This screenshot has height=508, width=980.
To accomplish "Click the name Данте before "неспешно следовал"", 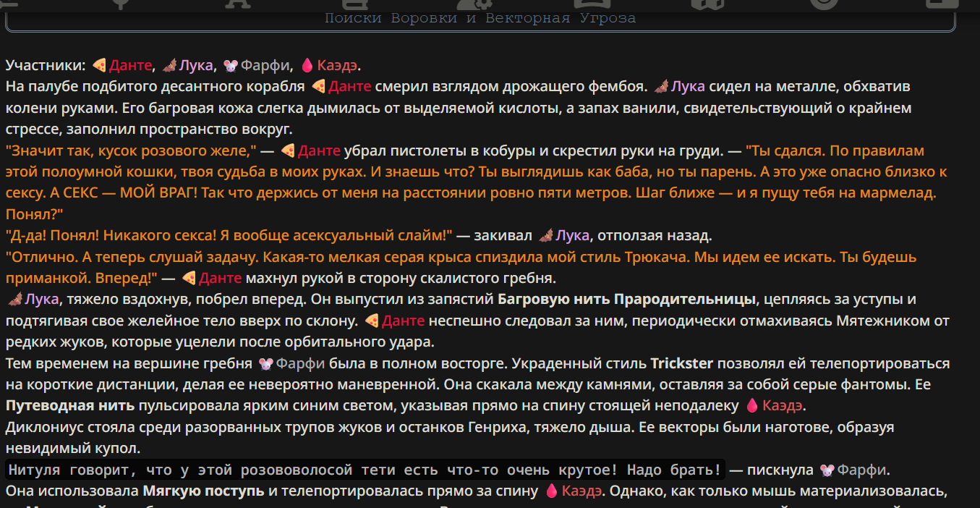I will [403, 321].
